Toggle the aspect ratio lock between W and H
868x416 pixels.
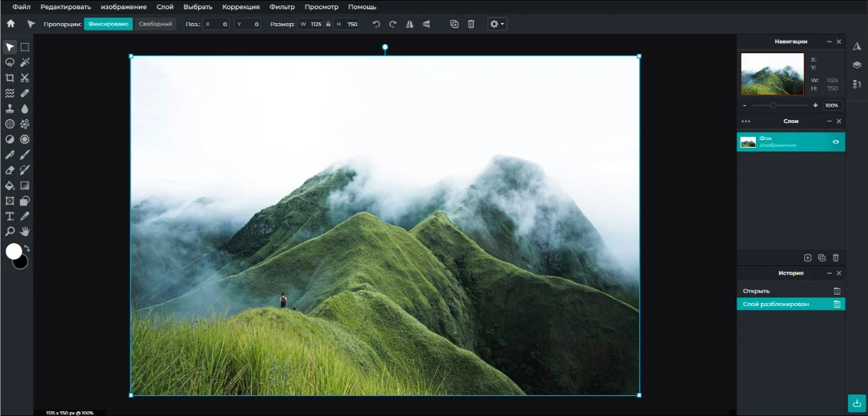(329, 25)
